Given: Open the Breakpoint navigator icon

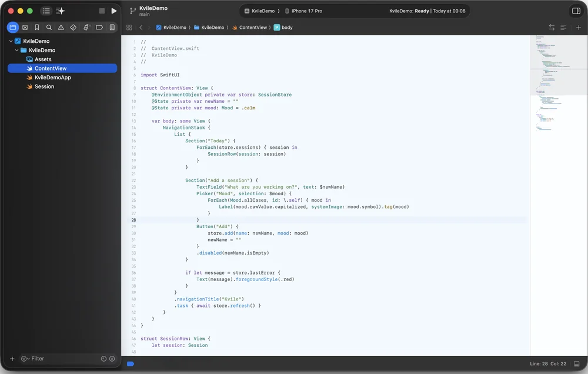Looking at the screenshot, I should coord(99,28).
